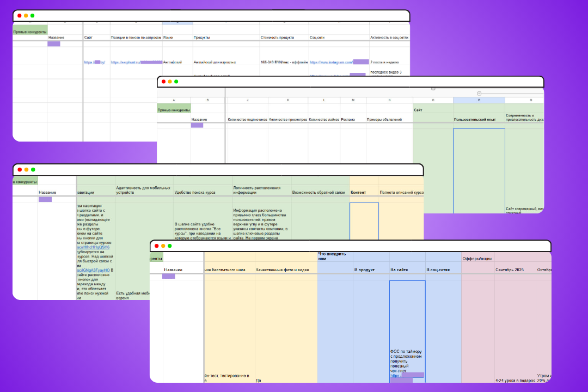This screenshot has width=588, height=392.
Task: Select the 4-24 урока в подарок cell
Action: tap(515, 381)
